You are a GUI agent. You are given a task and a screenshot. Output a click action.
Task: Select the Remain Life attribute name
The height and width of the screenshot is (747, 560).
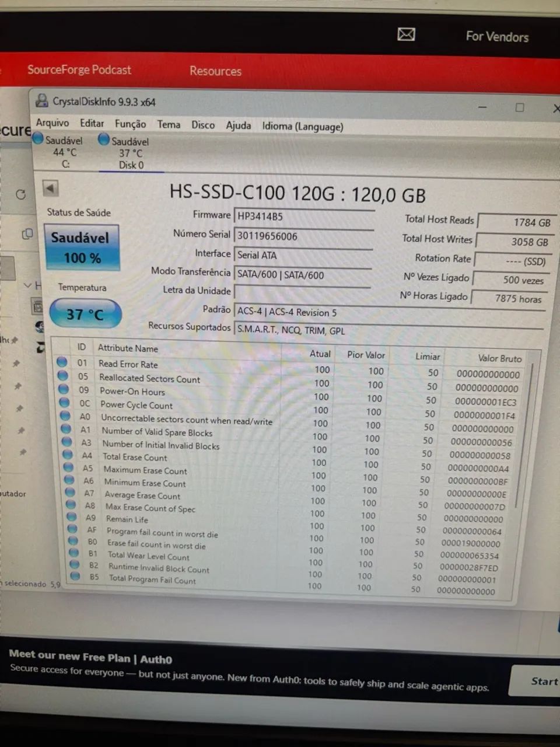pos(127,519)
